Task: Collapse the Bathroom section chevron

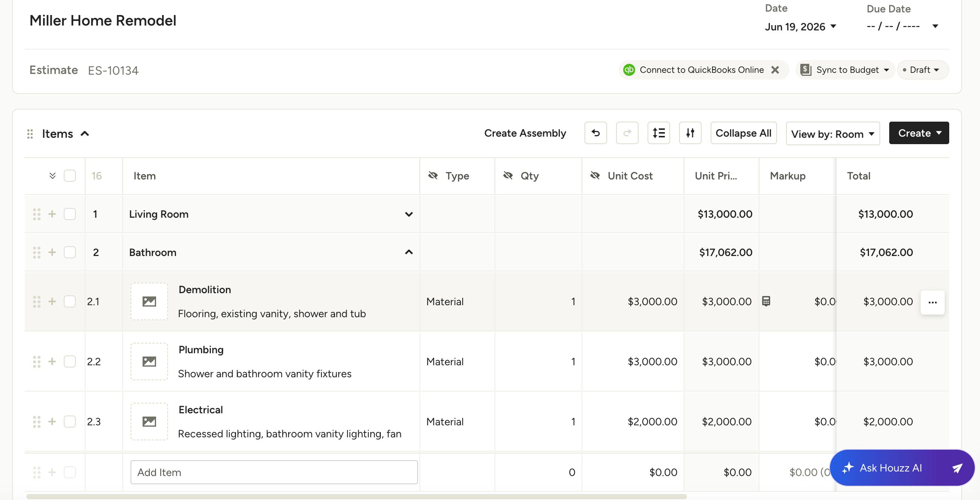Action: tap(409, 252)
